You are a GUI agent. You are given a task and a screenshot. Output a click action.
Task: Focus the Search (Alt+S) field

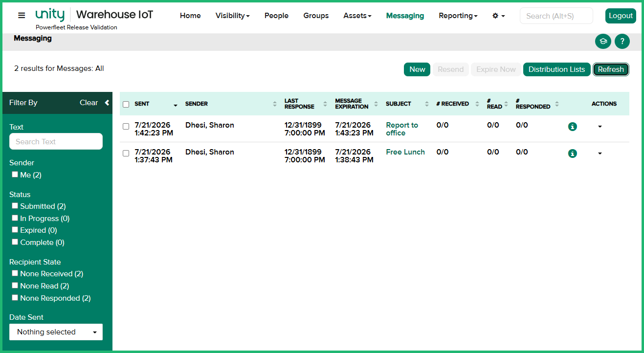tap(556, 16)
